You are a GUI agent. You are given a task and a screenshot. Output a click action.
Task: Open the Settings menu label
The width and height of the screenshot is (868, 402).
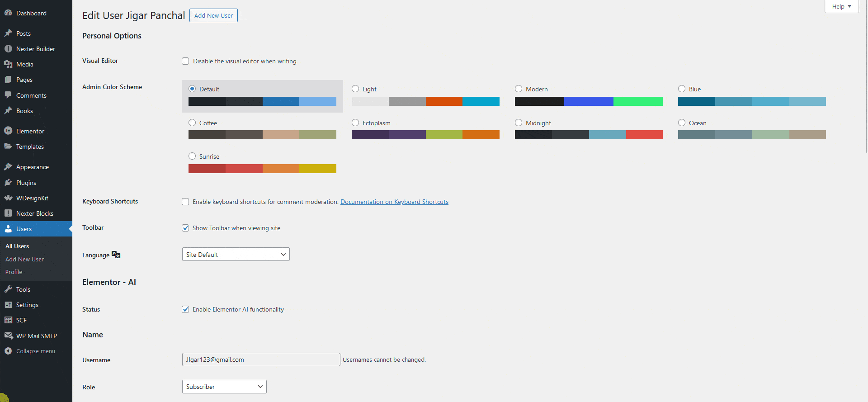27,305
